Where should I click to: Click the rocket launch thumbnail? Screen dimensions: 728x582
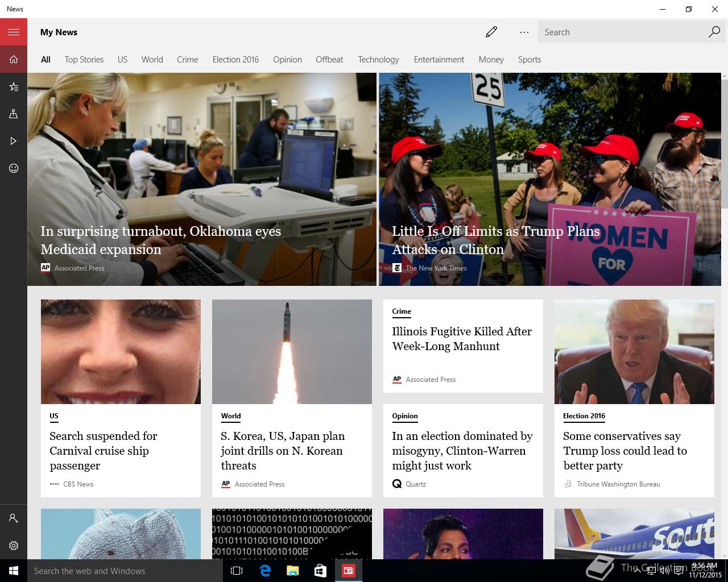tap(292, 352)
